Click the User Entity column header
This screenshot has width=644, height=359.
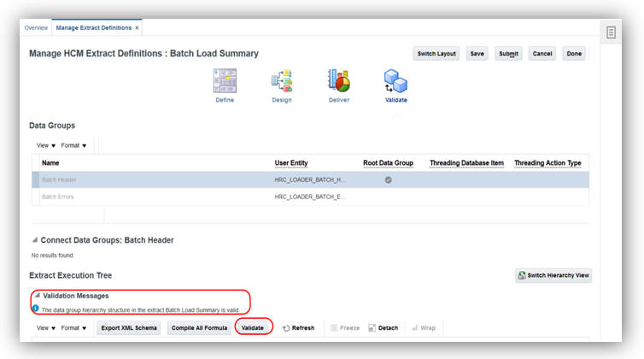pos(291,163)
